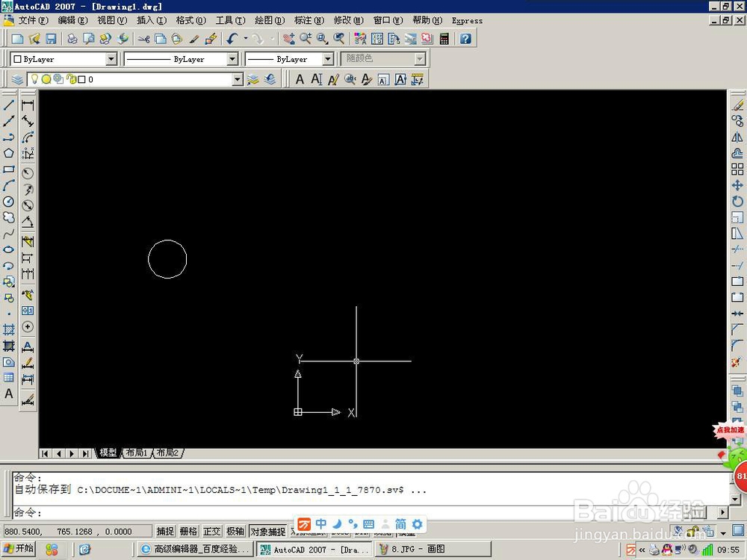Toggle the 正交 ortho mode button
This screenshot has width=747, height=560.
coord(212,531)
